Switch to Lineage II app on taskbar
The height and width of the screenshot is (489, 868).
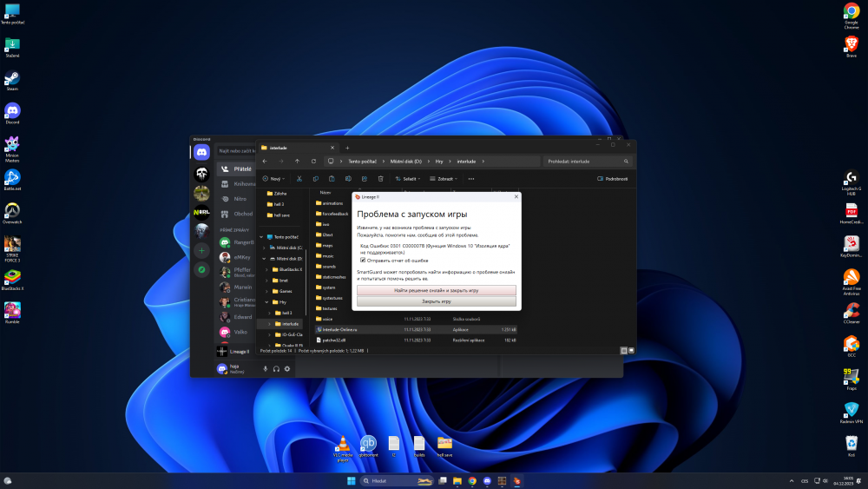tap(516, 480)
